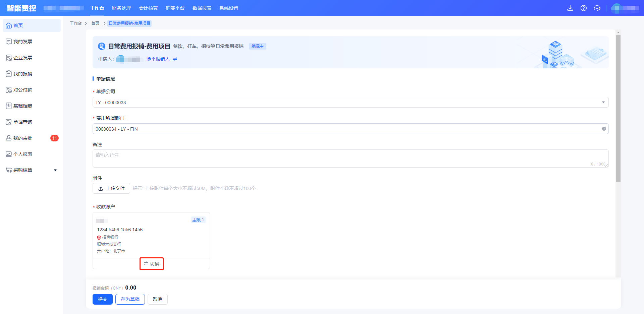Click 切换 to switch receiving account
Screen dimensions: 644x314
tap(152, 264)
